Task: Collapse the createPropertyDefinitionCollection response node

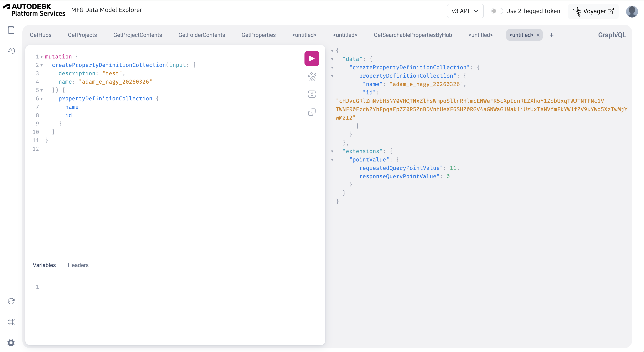Action: [x=332, y=68]
